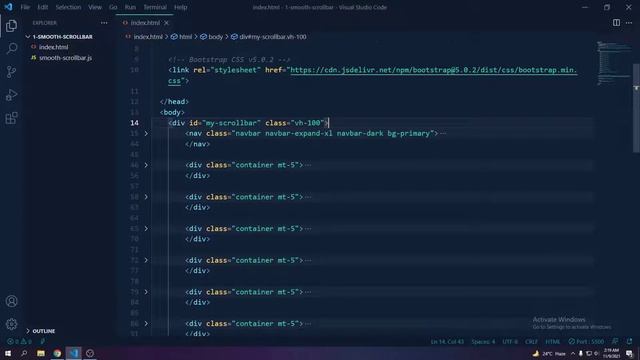Click the VS Code taskbar icon
Image resolution: width=640 pixels, height=360 pixels.
73,353
